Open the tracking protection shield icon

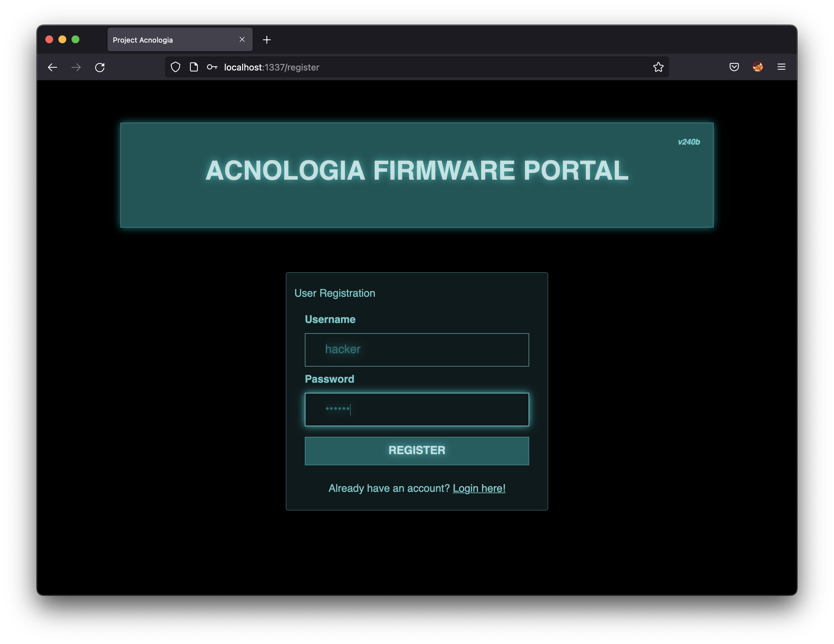(175, 67)
